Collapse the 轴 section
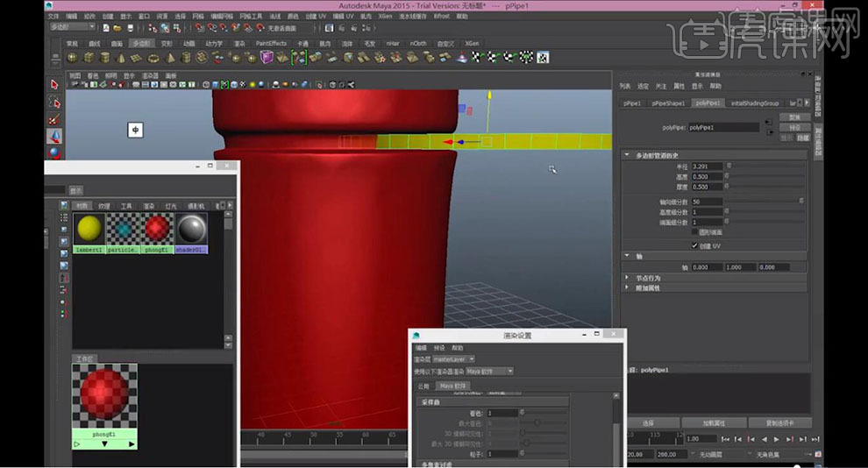Image resolution: width=868 pixels, height=468 pixels. pyautogui.click(x=627, y=256)
